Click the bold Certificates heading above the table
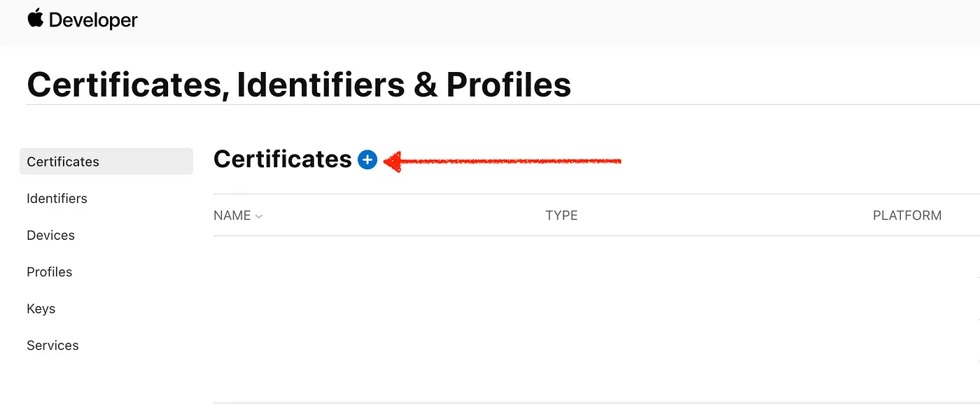The image size is (980, 405). (x=282, y=159)
